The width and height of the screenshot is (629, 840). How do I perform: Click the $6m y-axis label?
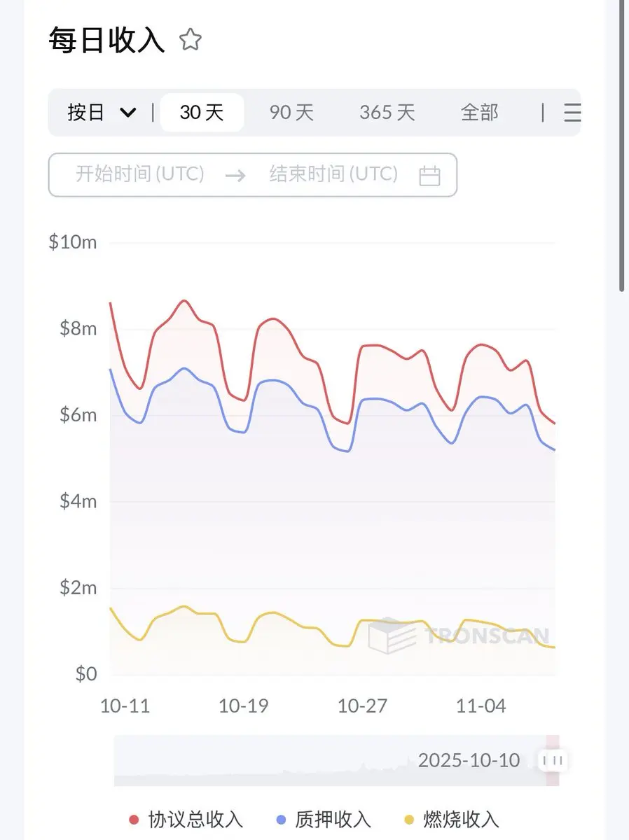(78, 415)
